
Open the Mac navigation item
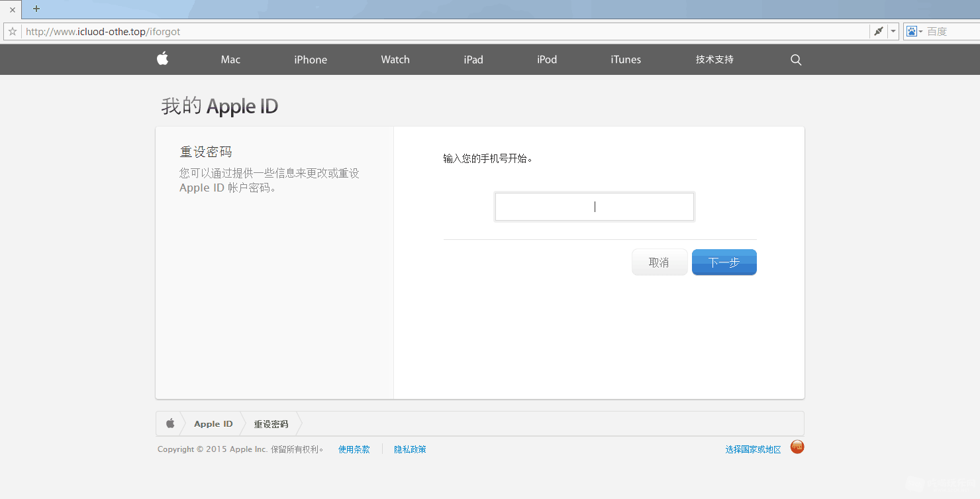pos(230,60)
